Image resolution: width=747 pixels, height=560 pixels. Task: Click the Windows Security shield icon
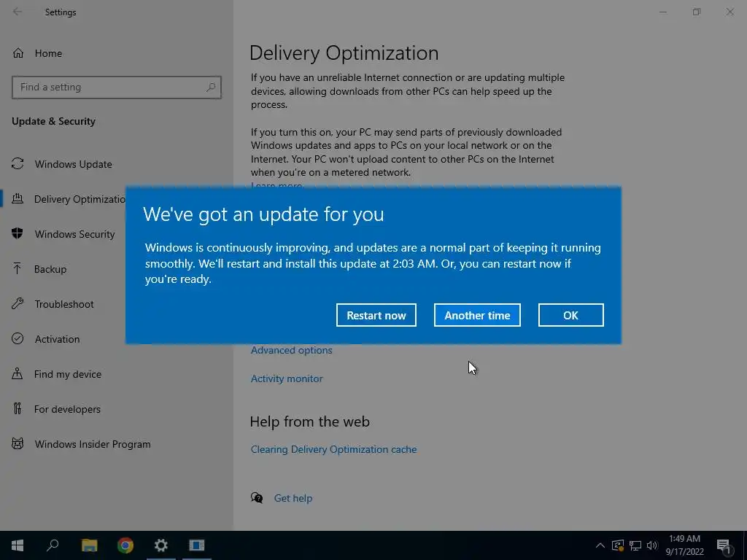[x=18, y=233]
